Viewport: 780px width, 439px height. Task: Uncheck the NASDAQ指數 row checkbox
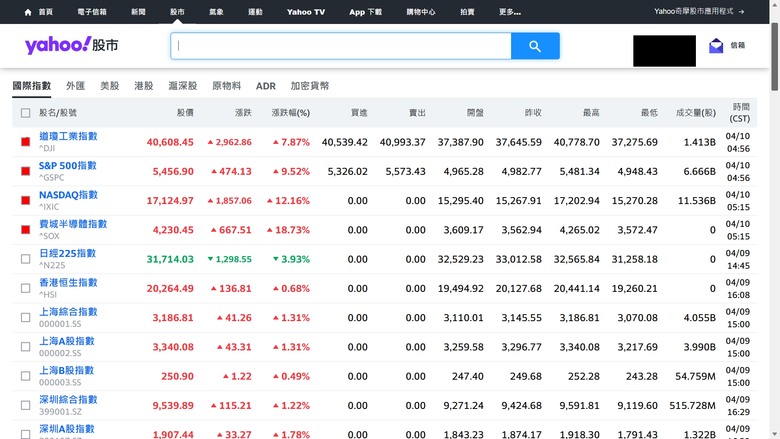(25, 200)
